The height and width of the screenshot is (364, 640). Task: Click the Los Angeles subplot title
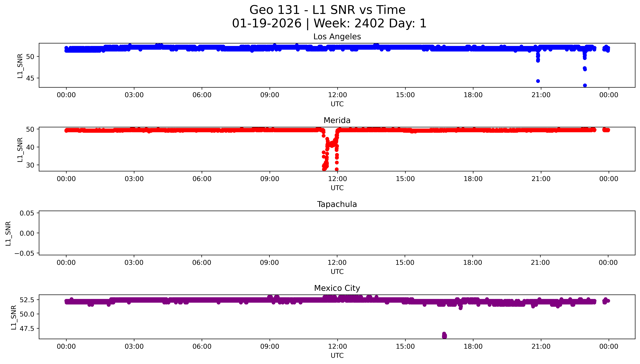tap(337, 37)
